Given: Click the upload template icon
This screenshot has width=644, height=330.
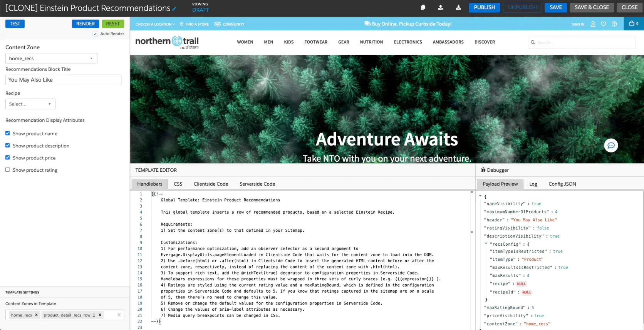Looking at the screenshot, I should [441, 7].
